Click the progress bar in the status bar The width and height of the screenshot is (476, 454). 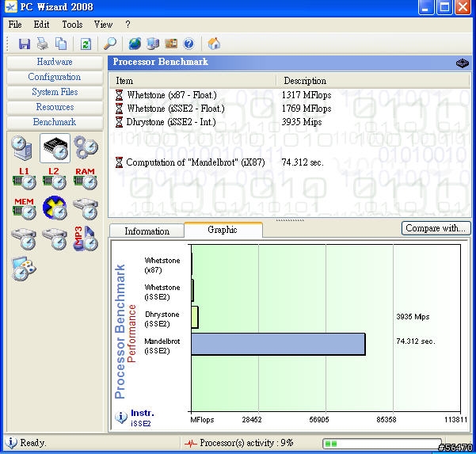tap(382, 444)
